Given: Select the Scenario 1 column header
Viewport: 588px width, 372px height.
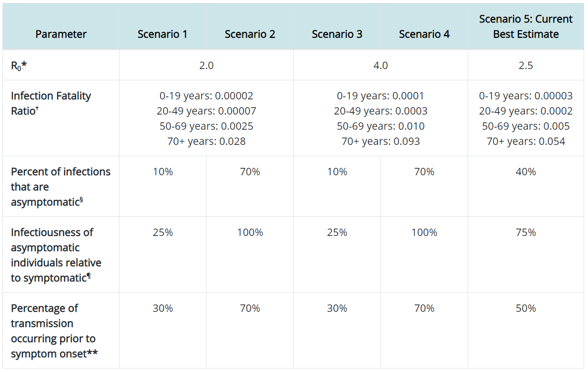Looking at the screenshot, I should (162, 34).
